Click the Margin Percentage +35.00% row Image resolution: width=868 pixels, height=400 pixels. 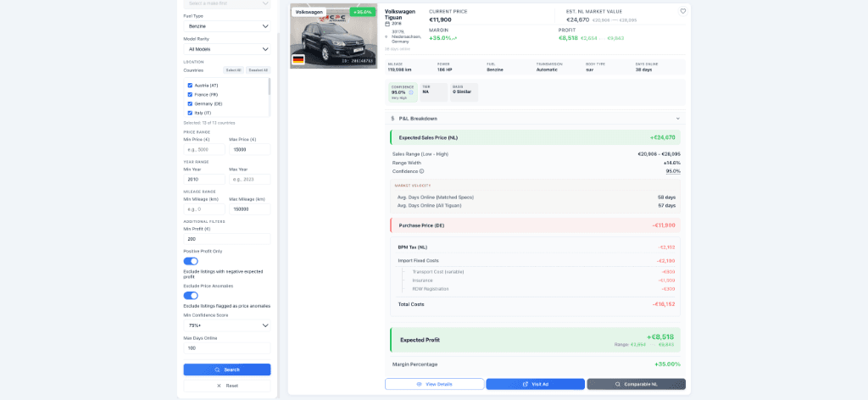point(536,364)
